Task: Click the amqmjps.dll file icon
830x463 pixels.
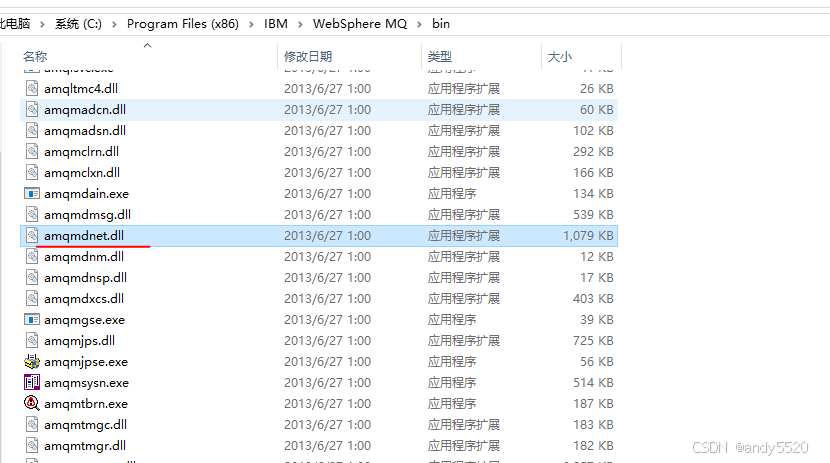Action: [32, 340]
